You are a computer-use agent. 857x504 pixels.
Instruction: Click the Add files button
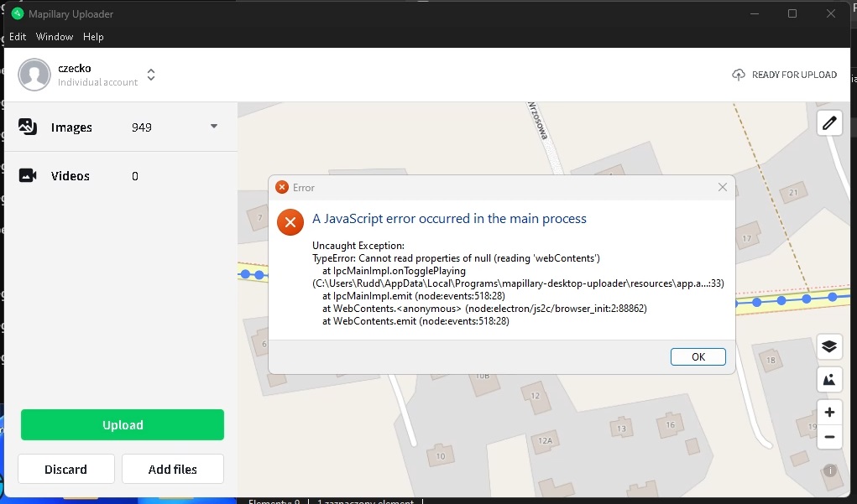point(173,469)
